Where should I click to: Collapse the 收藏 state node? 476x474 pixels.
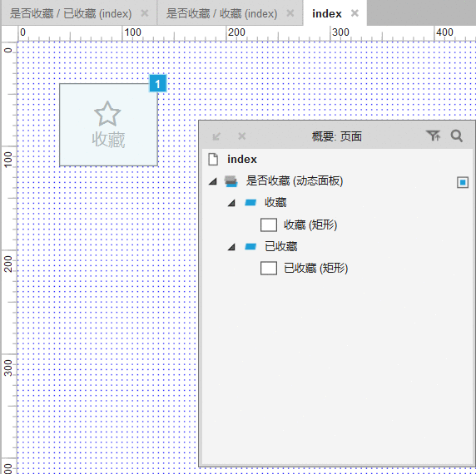click(x=231, y=203)
